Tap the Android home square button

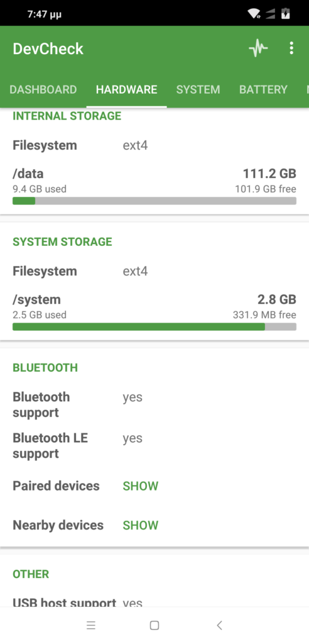[x=154, y=625]
